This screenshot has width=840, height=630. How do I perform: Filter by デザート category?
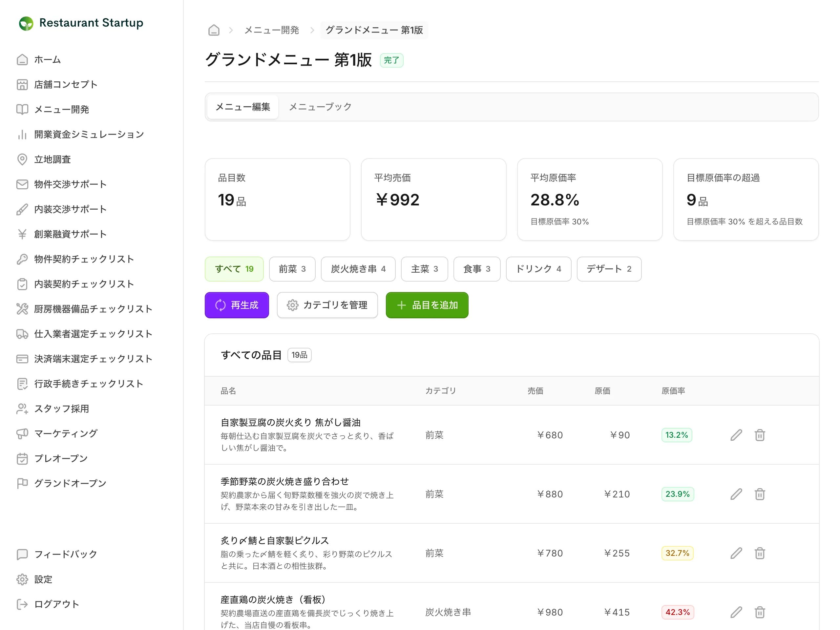pos(609,269)
